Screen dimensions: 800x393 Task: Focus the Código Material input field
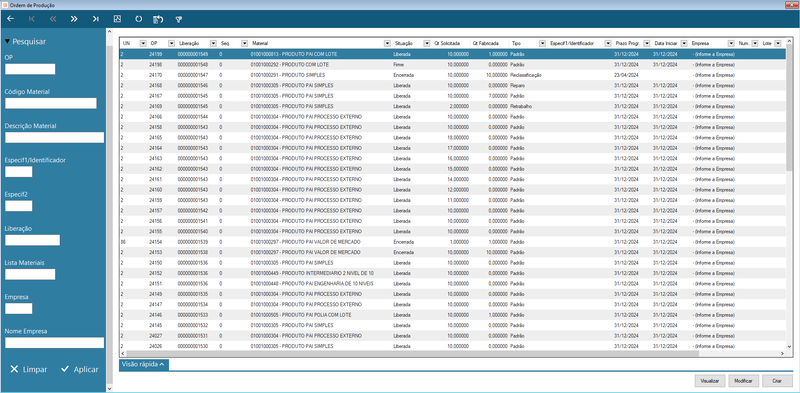[51, 103]
